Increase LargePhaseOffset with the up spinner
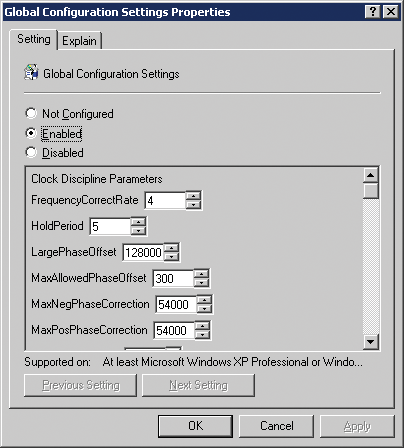404x448 pixels. (171, 248)
